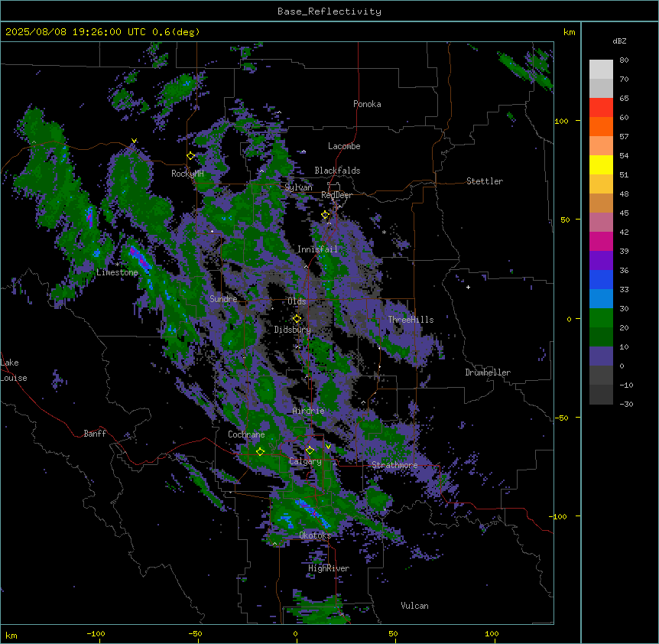Select the Strathmore label
The image size is (659, 644).
394,465
